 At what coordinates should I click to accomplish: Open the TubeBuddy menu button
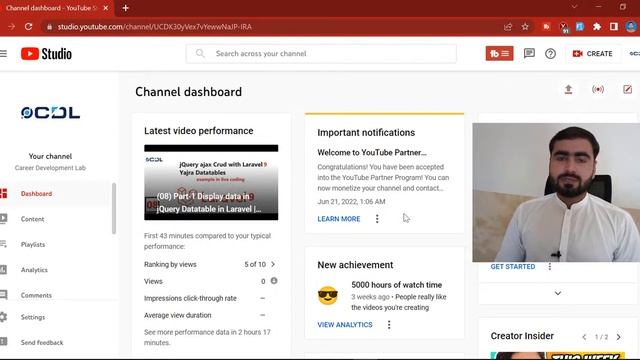point(499,53)
